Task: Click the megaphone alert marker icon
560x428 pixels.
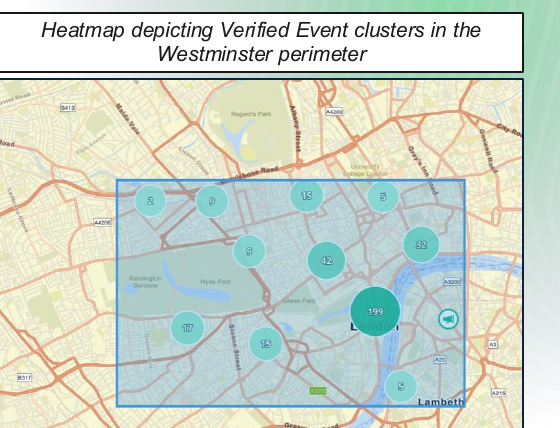Action: (x=448, y=319)
